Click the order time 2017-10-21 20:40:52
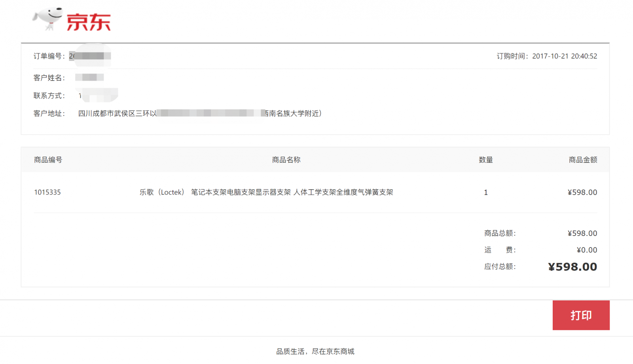633x364 pixels. 565,56
